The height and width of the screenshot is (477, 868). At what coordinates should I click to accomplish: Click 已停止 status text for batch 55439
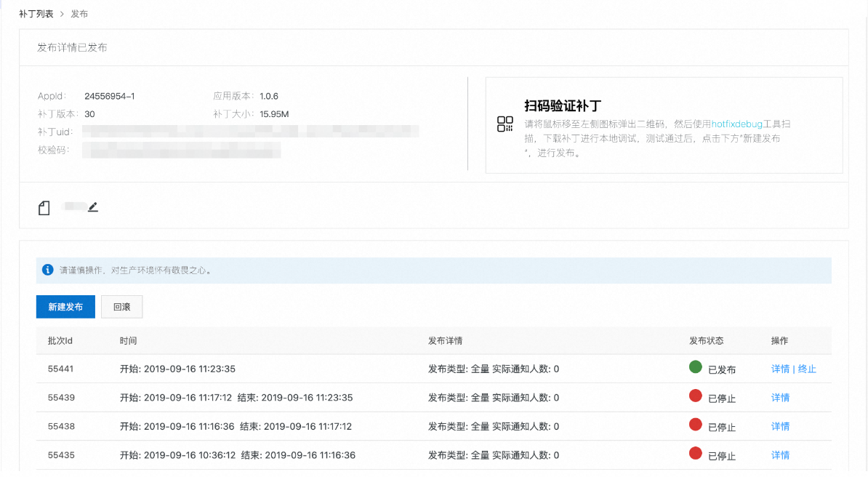(x=722, y=399)
